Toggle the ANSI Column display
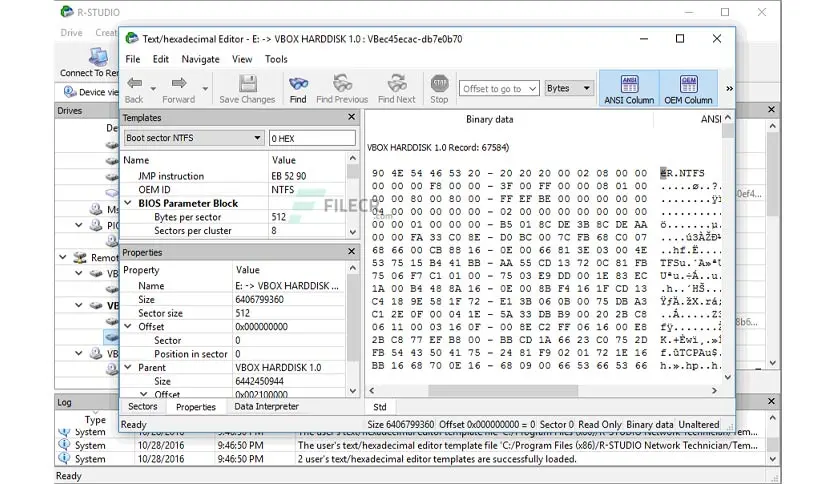Screen dimensions: 836x484 point(630,88)
